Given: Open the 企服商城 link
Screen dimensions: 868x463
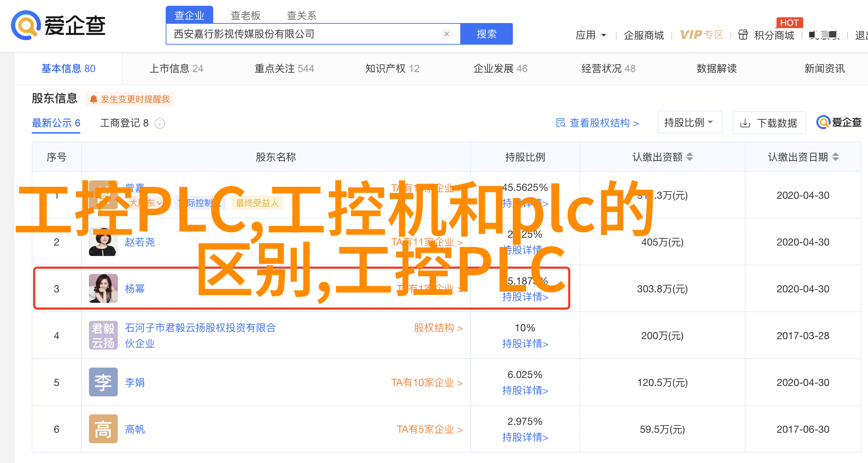Looking at the screenshot, I should (x=644, y=35).
